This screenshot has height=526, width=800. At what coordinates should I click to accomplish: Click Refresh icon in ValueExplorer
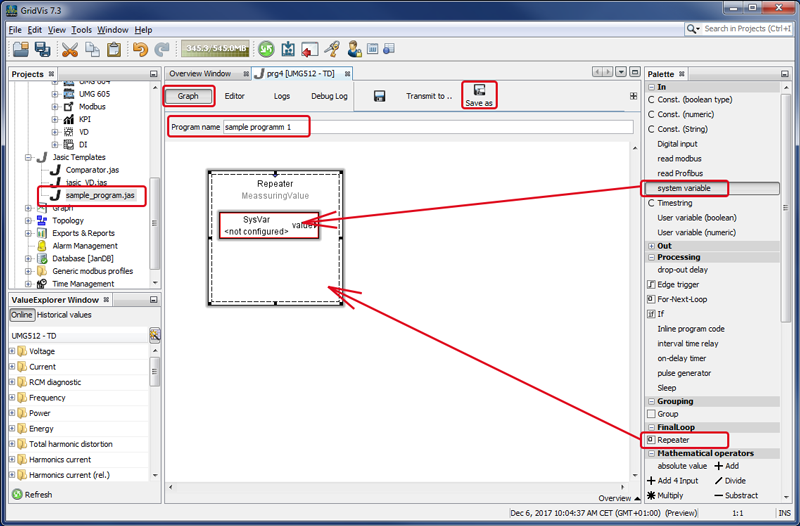pyautogui.click(x=17, y=494)
